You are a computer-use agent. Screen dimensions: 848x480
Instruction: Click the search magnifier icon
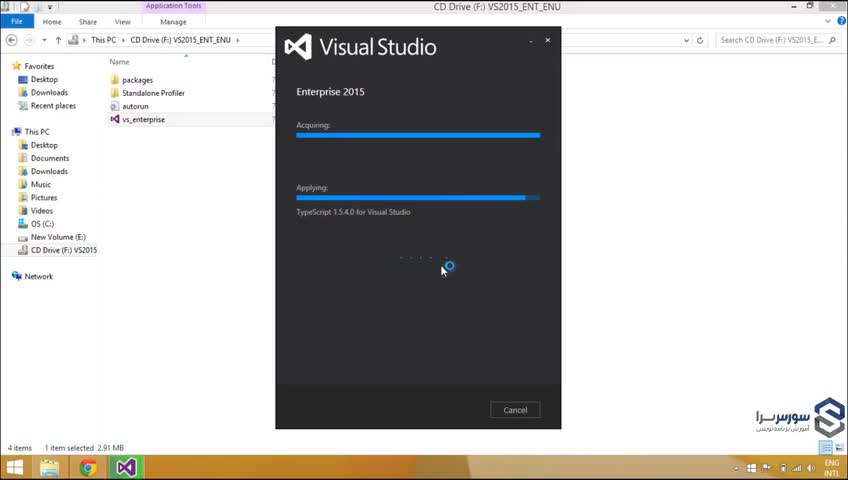click(832, 40)
